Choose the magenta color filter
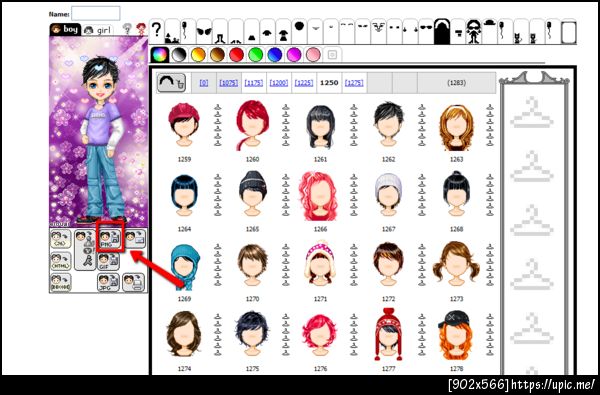Screen dimensions: 600x395 pyautogui.click(x=294, y=55)
